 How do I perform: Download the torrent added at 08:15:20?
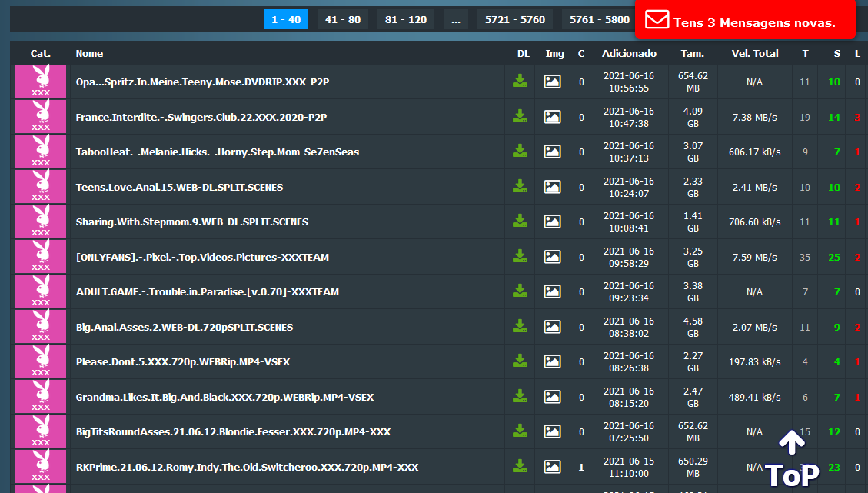[x=520, y=397]
